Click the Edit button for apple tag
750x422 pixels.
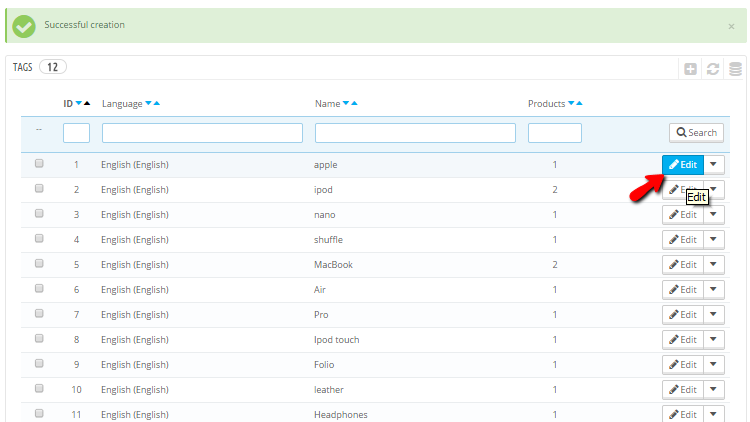682,164
